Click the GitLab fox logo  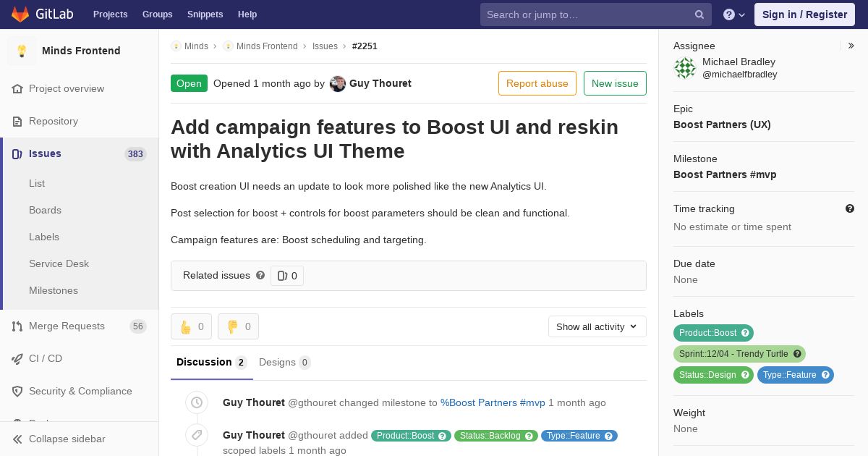20,14
